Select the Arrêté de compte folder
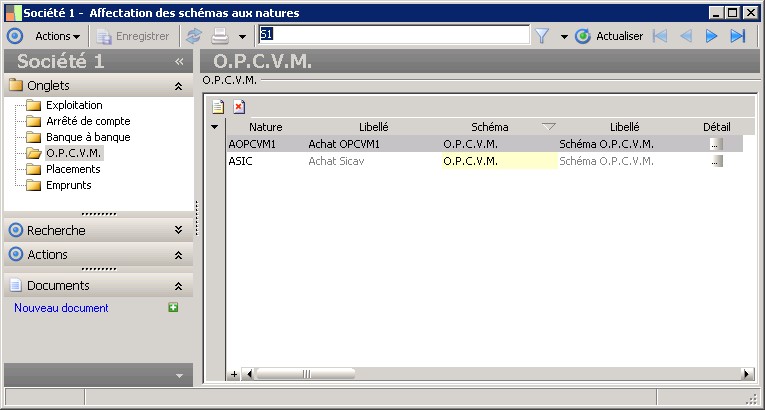Image resolution: width=765 pixels, height=410 pixels. pyautogui.click(x=88, y=121)
